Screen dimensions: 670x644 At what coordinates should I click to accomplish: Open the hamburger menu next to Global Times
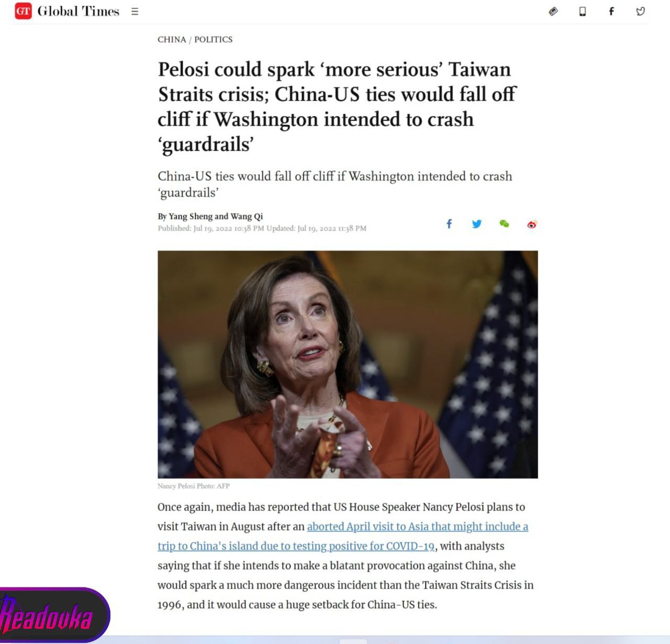[x=135, y=12]
